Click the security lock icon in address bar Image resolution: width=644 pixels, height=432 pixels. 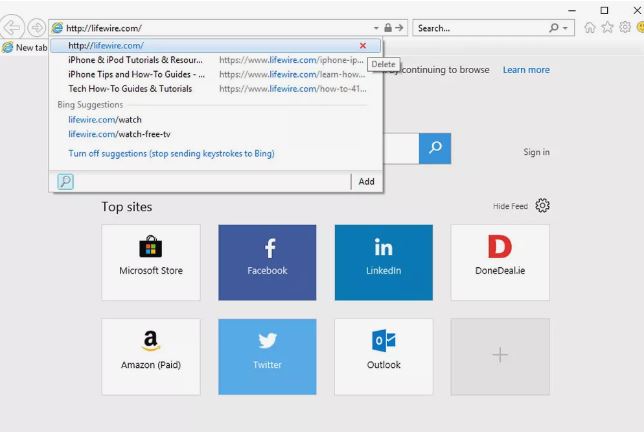click(388, 28)
